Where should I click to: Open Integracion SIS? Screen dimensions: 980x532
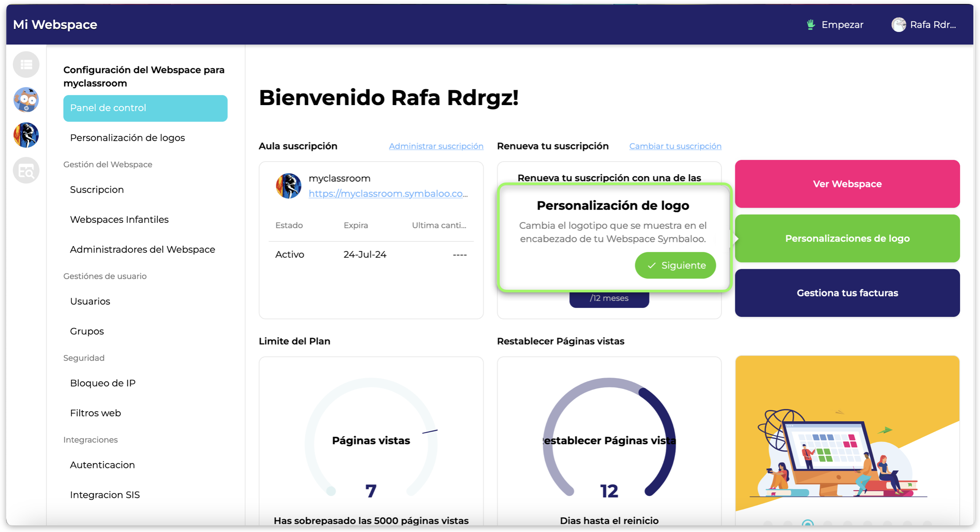click(105, 495)
